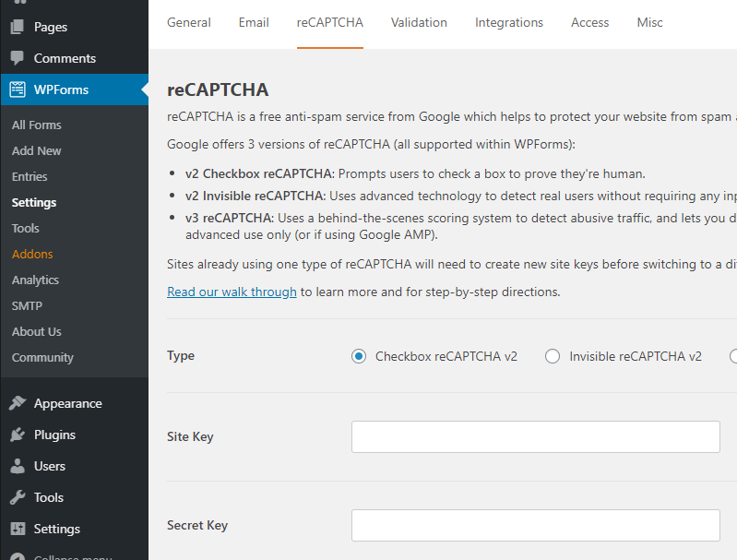Select Invisible reCAPTCHA v2 radio option
The height and width of the screenshot is (560, 737).
pyautogui.click(x=553, y=356)
